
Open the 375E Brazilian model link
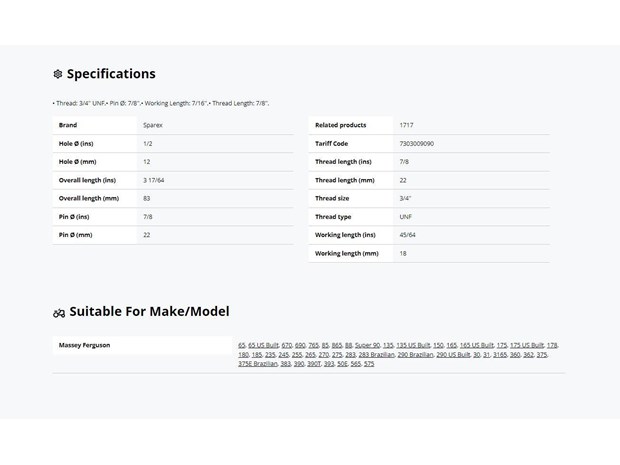(x=258, y=364)
